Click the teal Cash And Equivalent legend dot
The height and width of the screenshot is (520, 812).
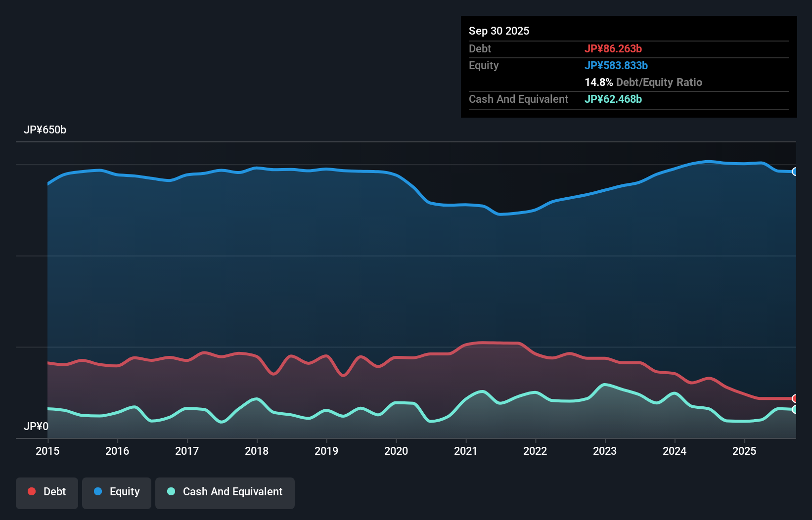(x=171, y=491)
